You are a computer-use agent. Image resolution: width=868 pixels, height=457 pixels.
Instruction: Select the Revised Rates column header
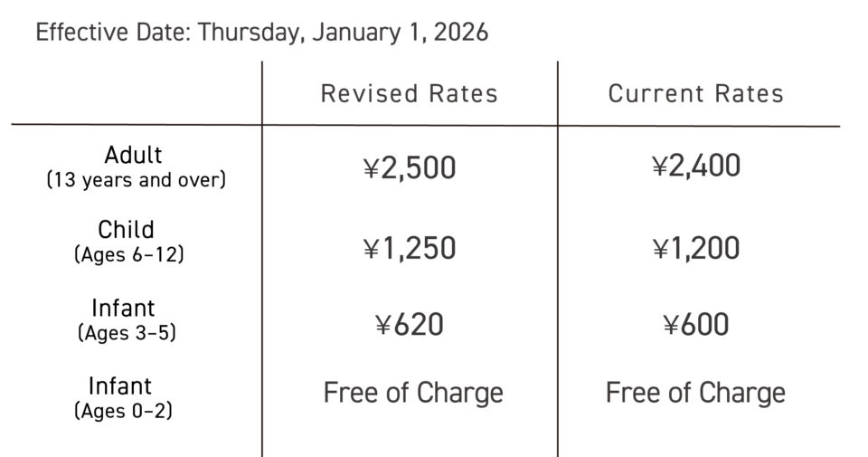[x=409, y=93]
